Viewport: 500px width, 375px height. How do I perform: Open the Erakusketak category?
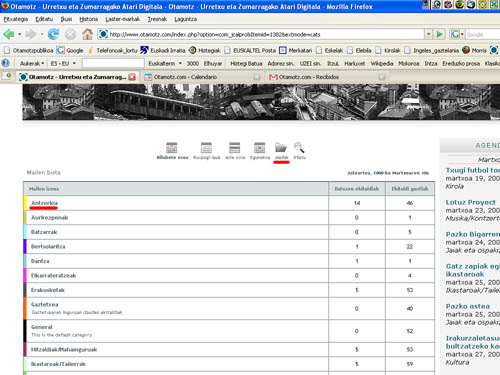48,290
